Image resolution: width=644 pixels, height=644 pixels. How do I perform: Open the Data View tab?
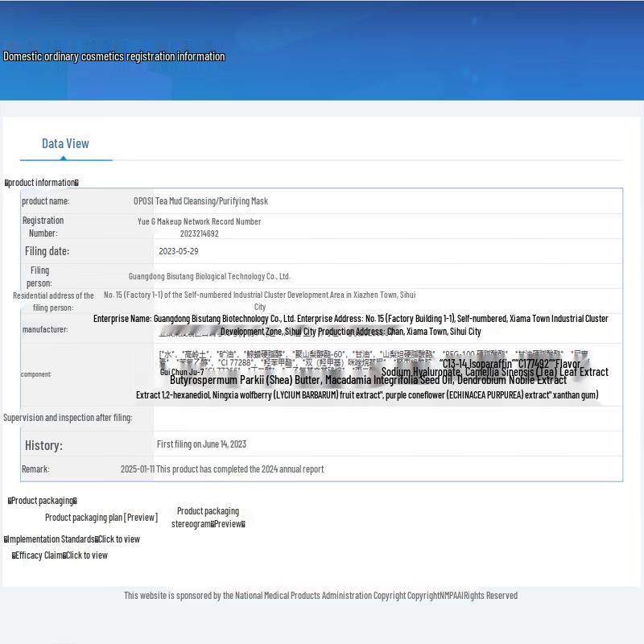(65, 144)
